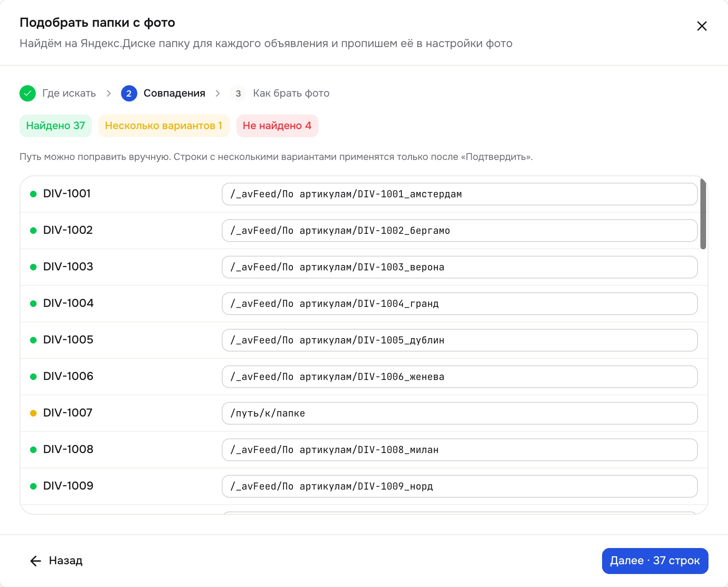Edit the path field for DIV-1006
Screen dimensions: 728x587
(x=459, y=377)
